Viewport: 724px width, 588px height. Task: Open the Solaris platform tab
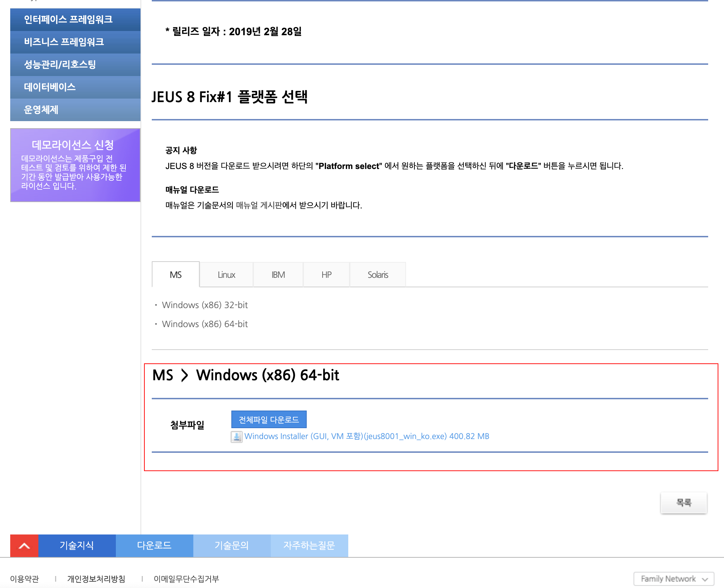[x=377, y=275]
